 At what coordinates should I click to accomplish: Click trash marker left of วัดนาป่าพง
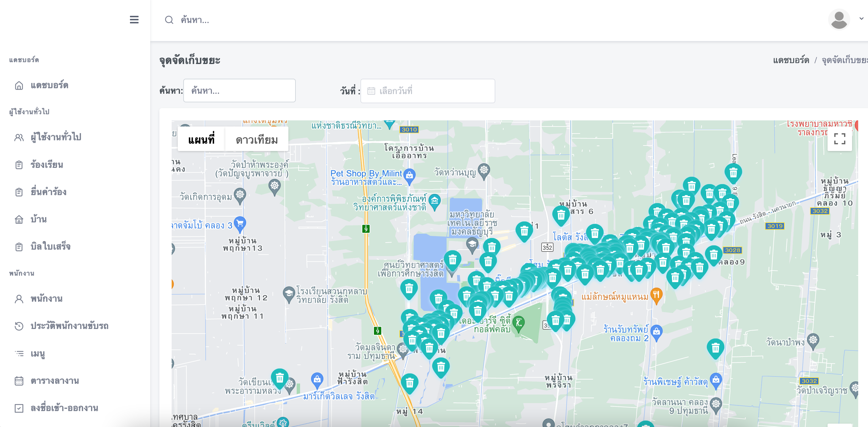(x=715, y=349)
